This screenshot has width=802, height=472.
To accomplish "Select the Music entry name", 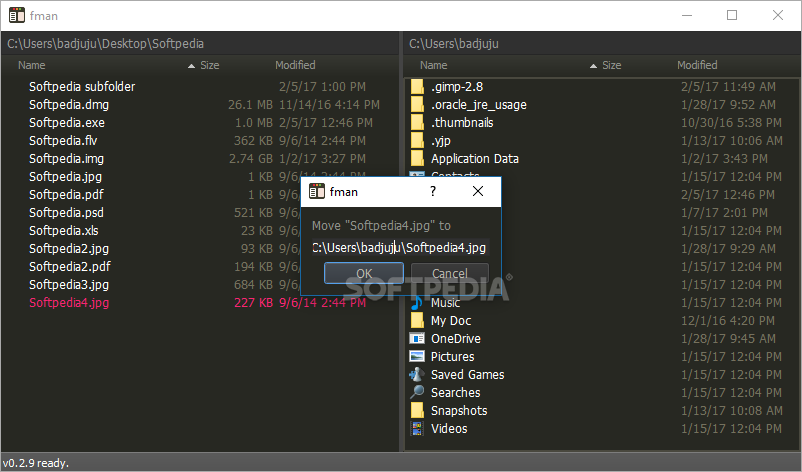I will pyautogui.click(x=445, y=303).
